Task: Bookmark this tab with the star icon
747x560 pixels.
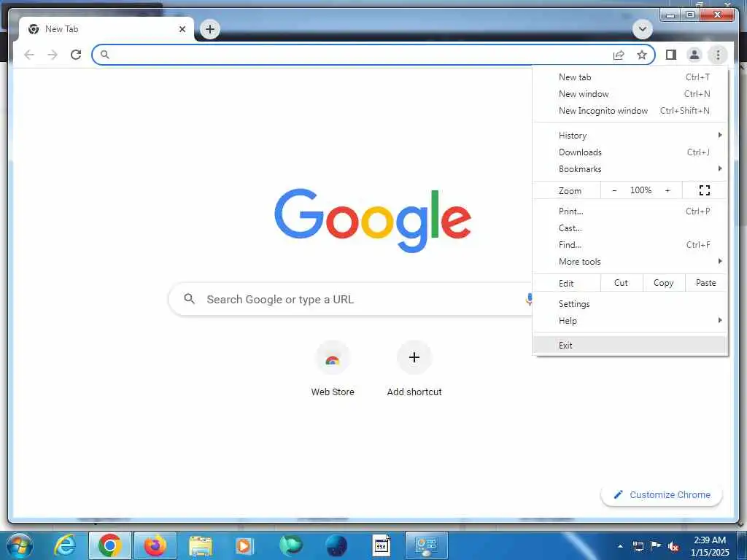Action: [x=642, y=55]
